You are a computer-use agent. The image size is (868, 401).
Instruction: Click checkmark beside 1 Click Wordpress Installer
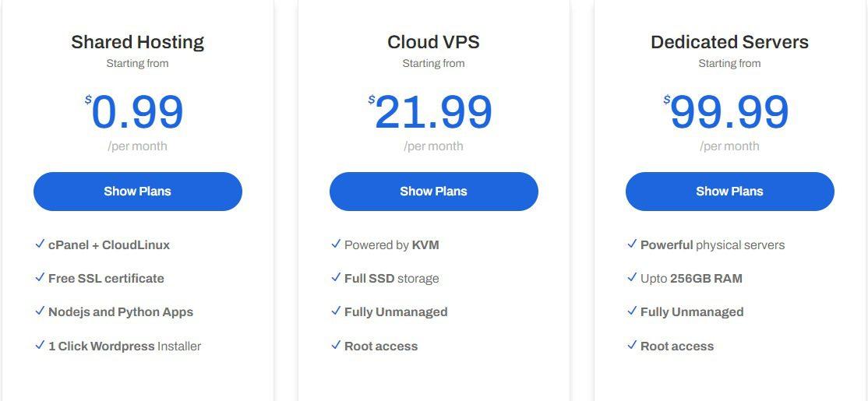[39, 345]
